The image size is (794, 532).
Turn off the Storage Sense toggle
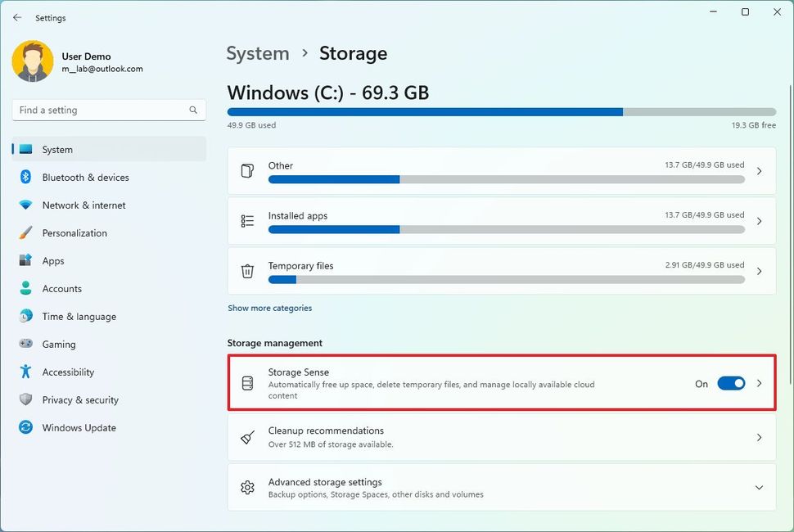tap(731, 383)
